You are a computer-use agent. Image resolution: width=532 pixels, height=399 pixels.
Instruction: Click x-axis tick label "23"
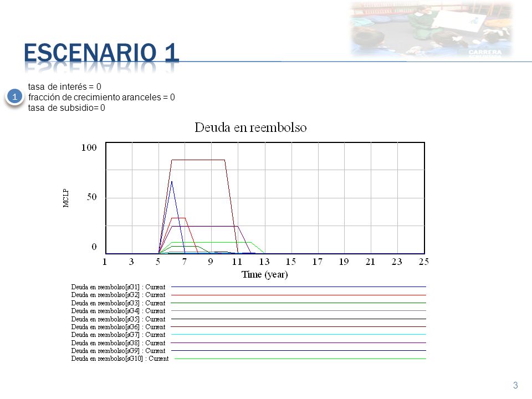point(397,262)
